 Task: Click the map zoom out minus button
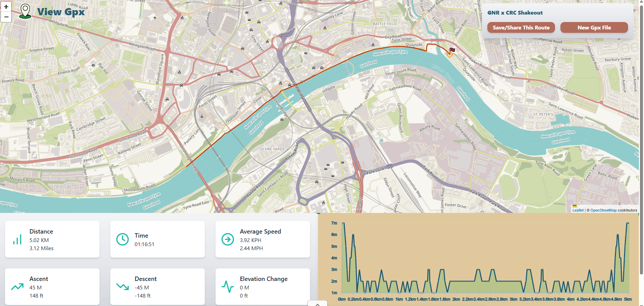6,17
